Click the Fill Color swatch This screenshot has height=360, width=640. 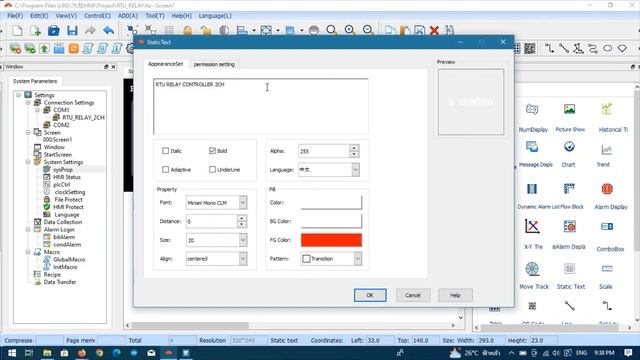click(x=331, y=202)
